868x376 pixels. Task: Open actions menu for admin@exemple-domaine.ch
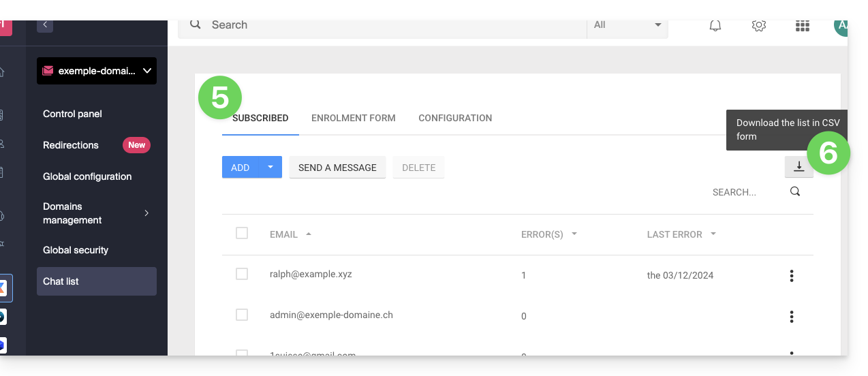pos(792,317)
